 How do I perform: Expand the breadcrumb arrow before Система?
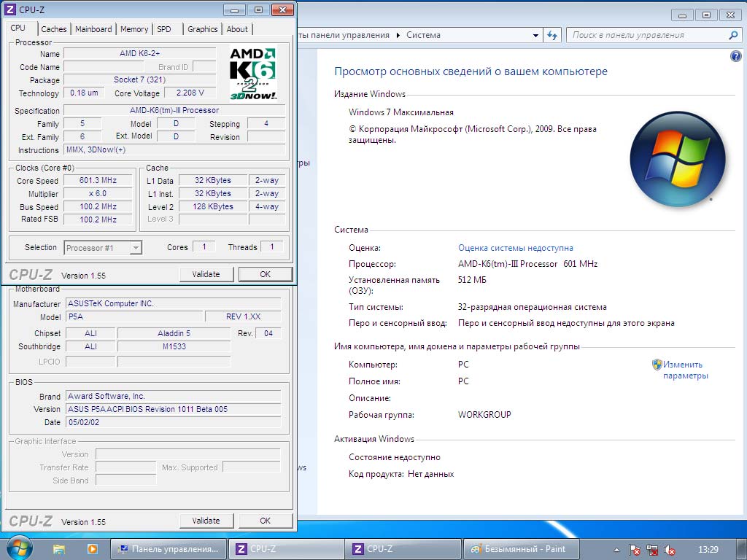[398, 35]
